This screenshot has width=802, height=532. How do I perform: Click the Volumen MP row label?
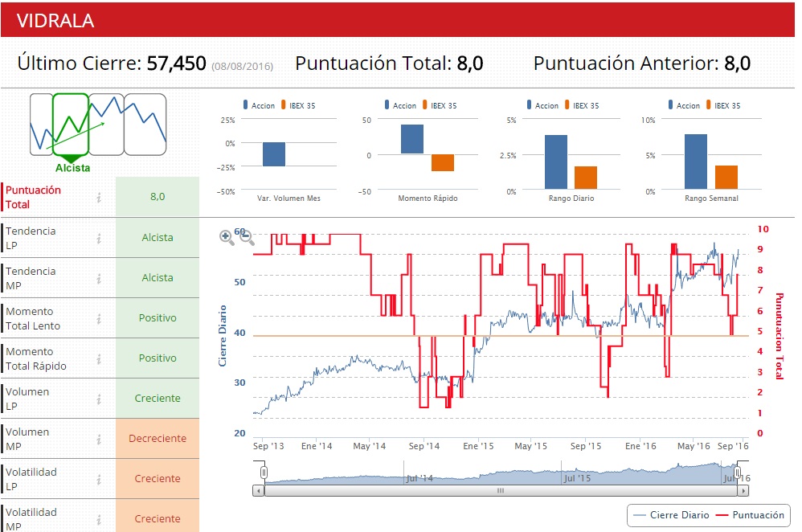point(27,439)
